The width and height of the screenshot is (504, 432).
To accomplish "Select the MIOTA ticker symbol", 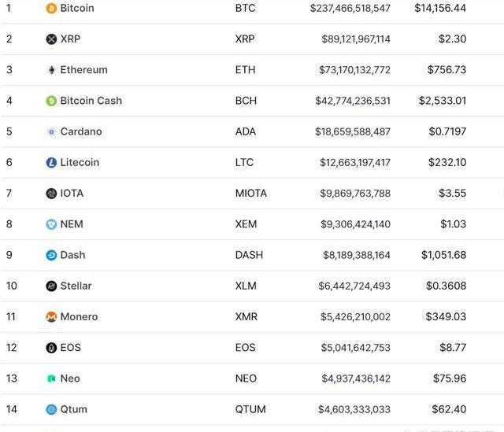I will click(251, 194).
